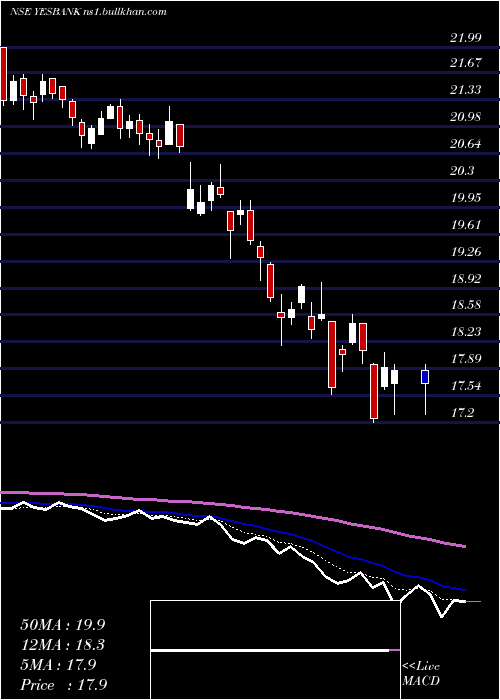Screen dimensions: 500x700
Task: Click the 12MA : 18.3 reading
Action: (x=63, y=645)
